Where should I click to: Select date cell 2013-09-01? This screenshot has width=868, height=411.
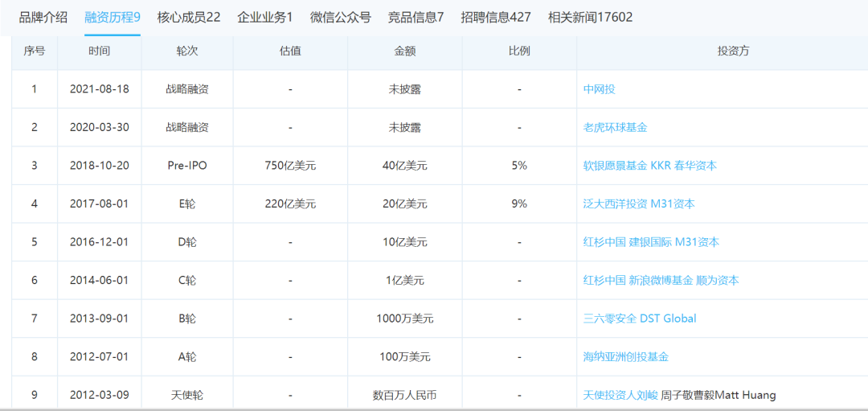(x=99, y=319)
